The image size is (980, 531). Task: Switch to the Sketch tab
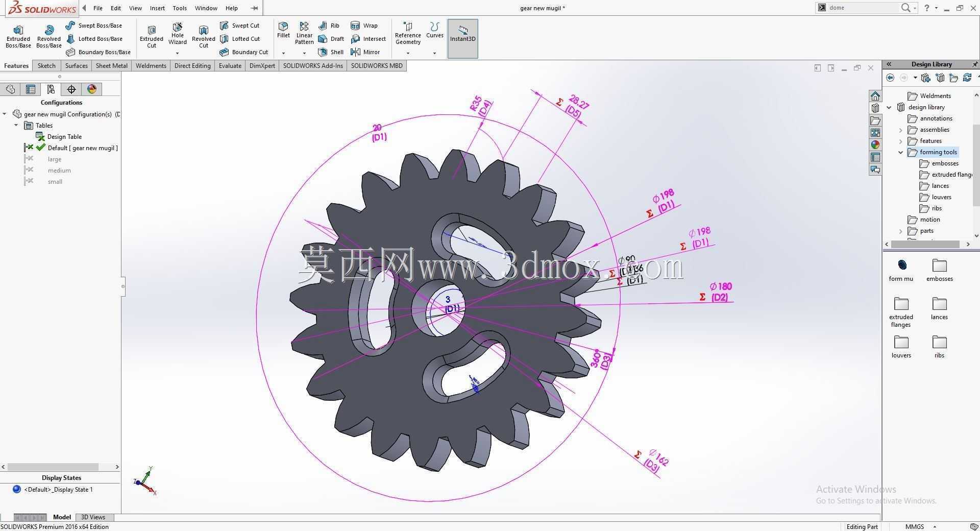coord(46,66)
